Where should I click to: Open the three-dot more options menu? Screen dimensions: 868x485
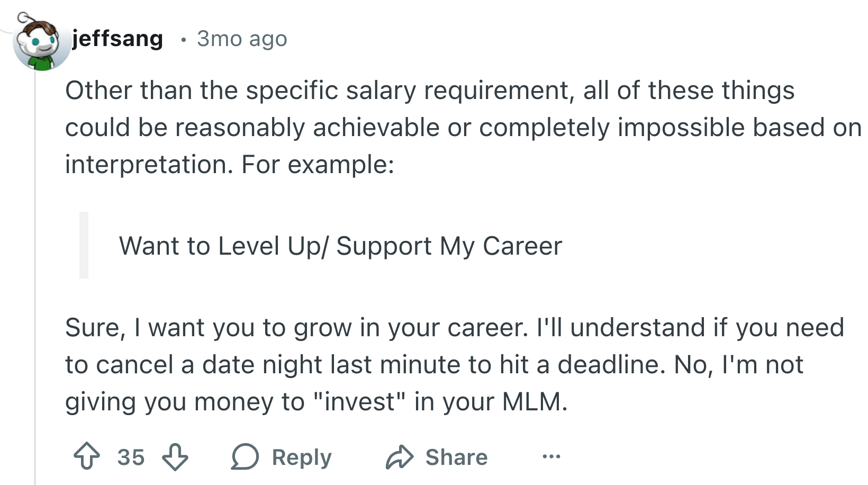coord(551,456)
